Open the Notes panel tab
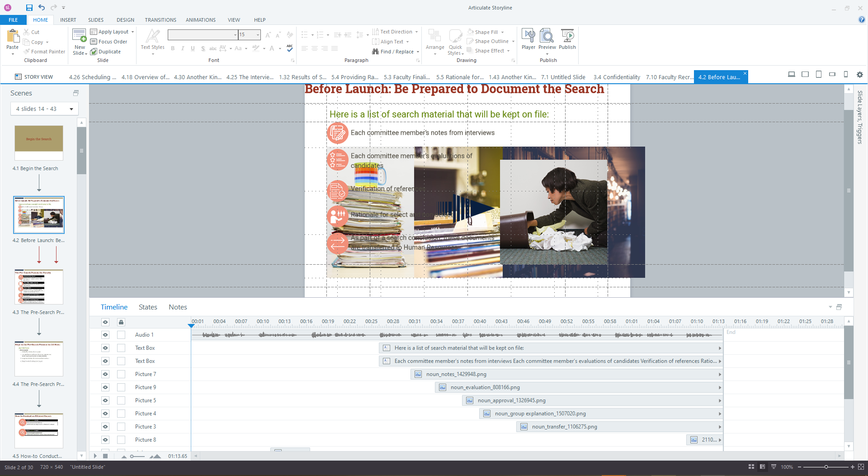The image size is (868, 476). 178,307
